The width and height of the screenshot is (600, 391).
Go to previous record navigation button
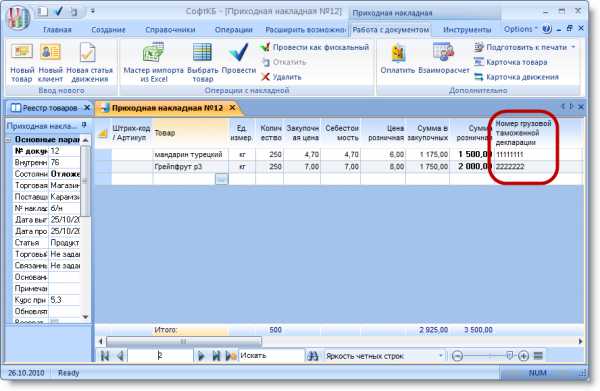(x=120, y=356)
